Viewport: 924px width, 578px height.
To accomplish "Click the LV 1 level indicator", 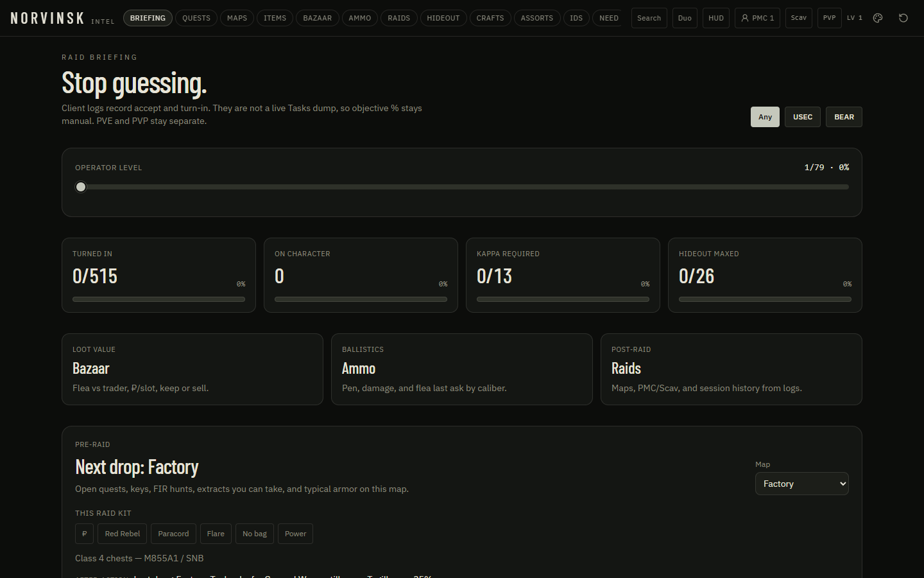I will point(855,18).
